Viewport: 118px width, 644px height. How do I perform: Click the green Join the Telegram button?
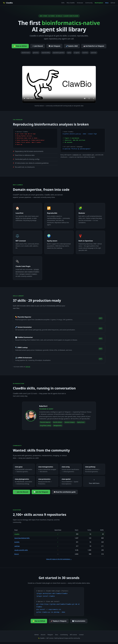41,492
